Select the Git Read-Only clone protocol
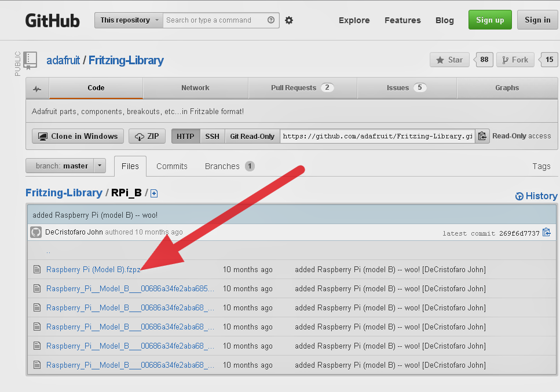560x392 pixels. tap(252, 137)
